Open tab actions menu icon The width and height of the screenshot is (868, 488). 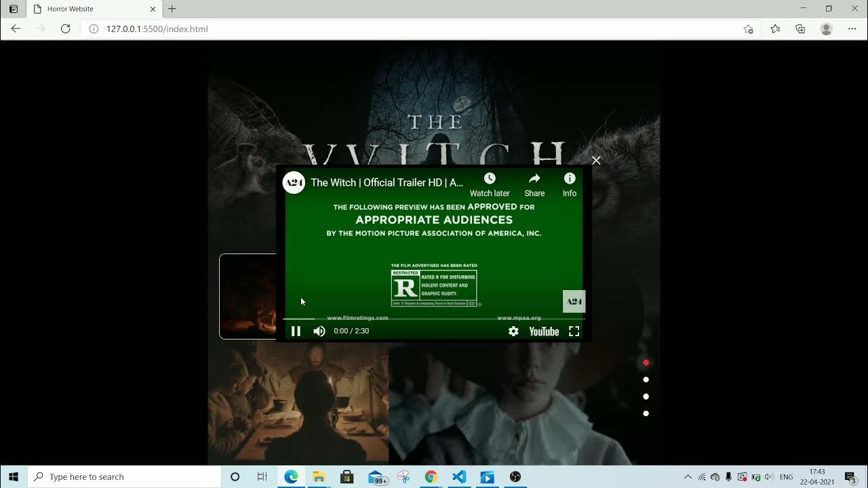[x=14, y=9]
